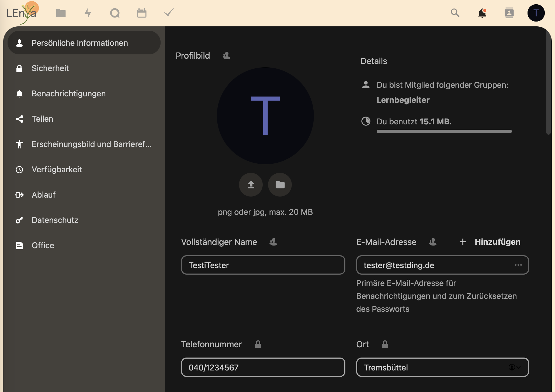Open the Calendar app icon
555x392 pixels.
pos(142,13)
